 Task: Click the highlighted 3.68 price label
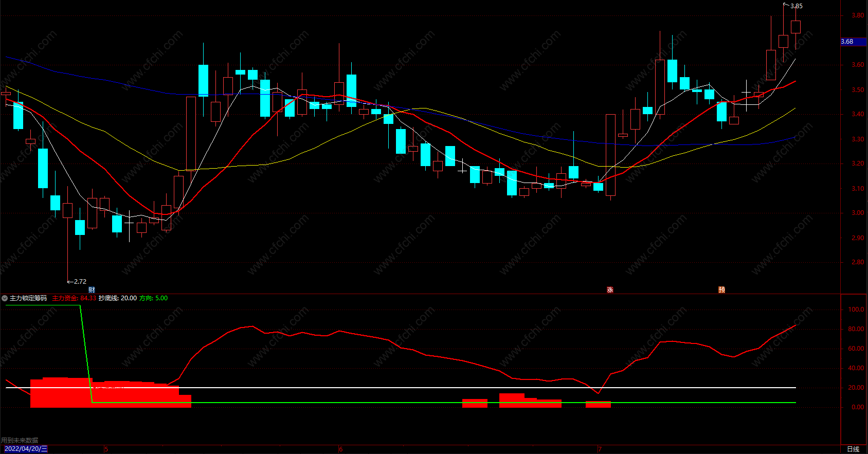[854, 42]
